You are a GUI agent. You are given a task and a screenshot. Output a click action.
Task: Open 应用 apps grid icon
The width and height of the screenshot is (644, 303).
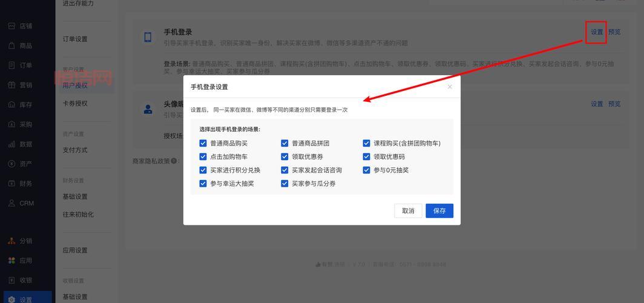coord(11,261)
